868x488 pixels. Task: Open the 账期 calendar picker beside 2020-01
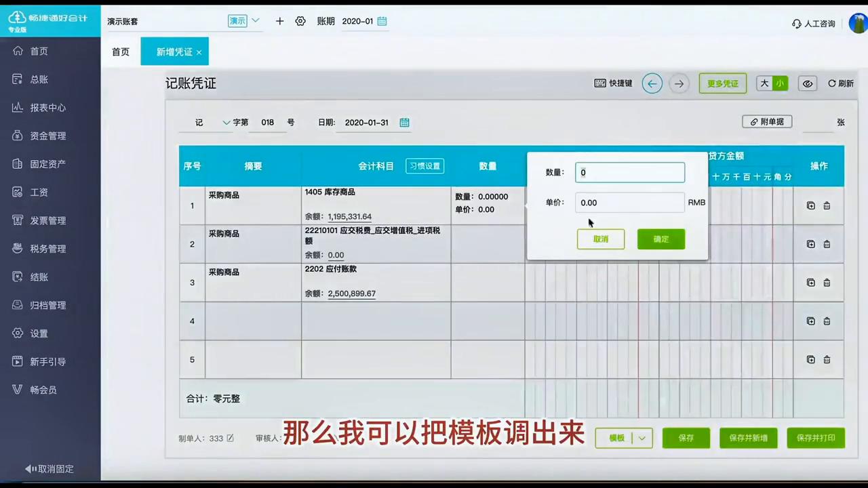coord(381,21)
